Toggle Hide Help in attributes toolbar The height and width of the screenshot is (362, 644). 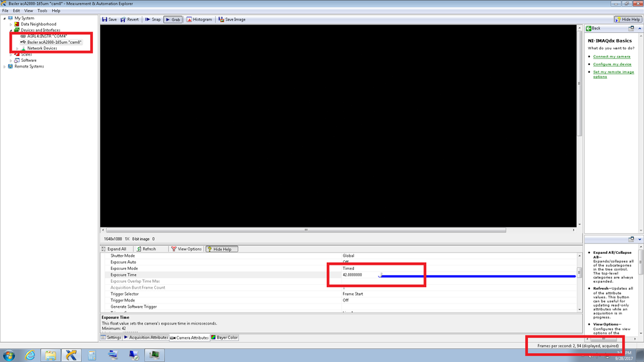[x=222, y=249]
